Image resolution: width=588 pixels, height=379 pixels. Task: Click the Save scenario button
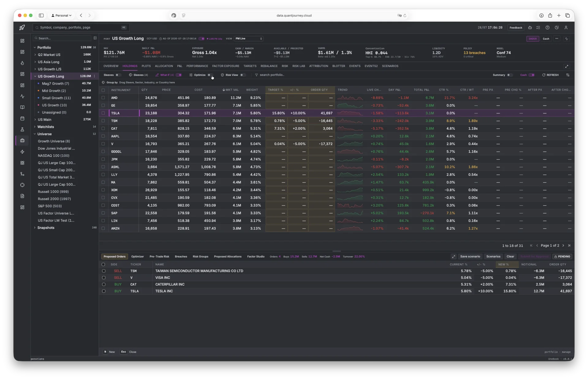coord(470,257)
